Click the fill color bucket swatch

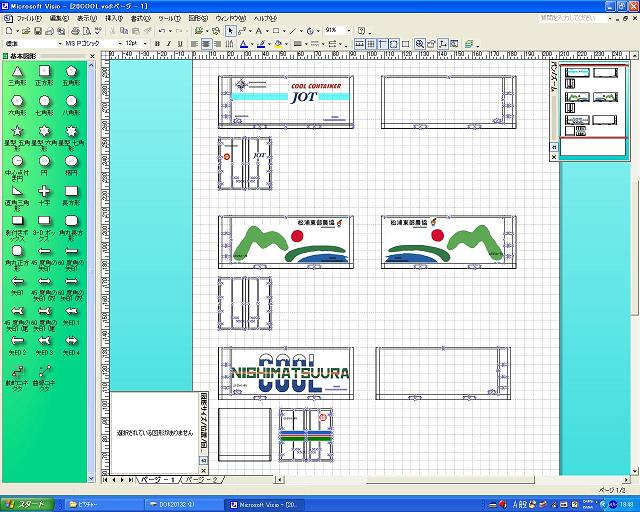point(278,44)
